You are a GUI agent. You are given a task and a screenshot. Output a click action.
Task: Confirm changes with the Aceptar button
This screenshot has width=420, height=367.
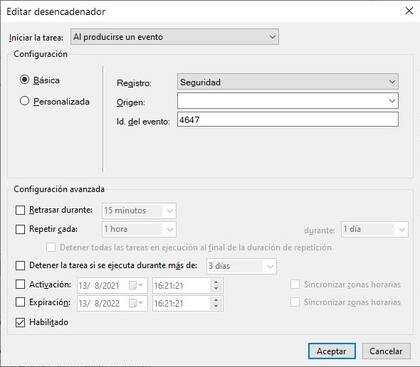[332, 351]
